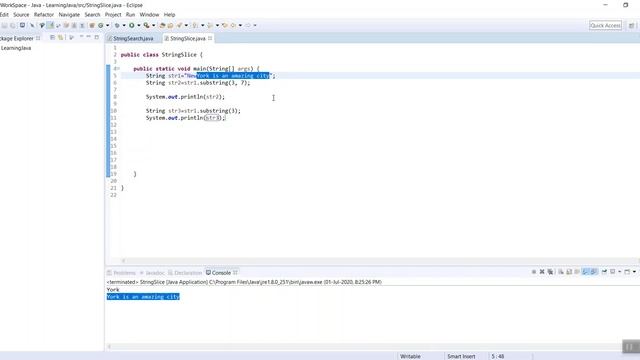Click the 'Writable' status bar entry
Viewport: 640px width, 360px height.
pos(410,356)
